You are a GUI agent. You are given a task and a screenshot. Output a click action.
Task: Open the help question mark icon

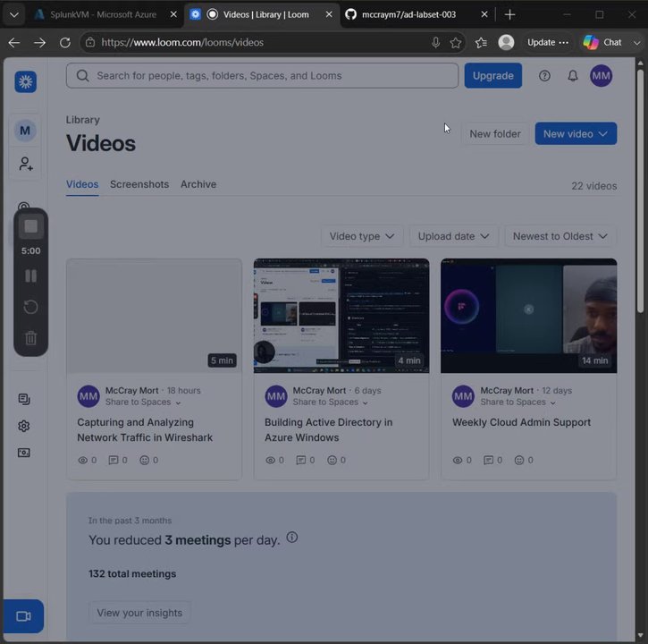coord(544,76)
